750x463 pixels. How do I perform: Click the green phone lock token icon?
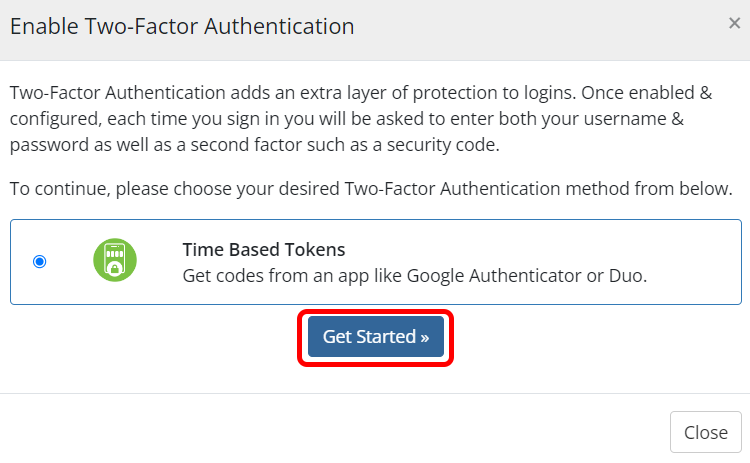[115, 261]
